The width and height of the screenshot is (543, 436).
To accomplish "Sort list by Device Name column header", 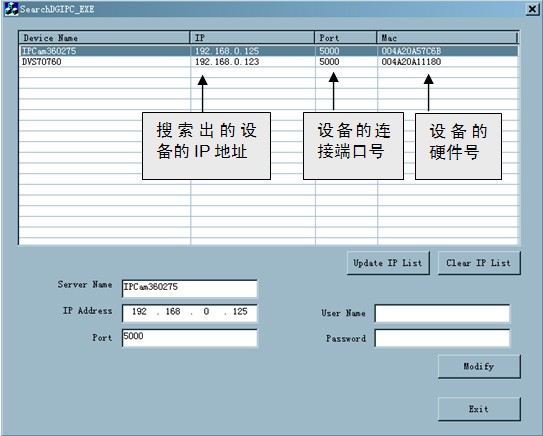I will click(x=104, y=38).
